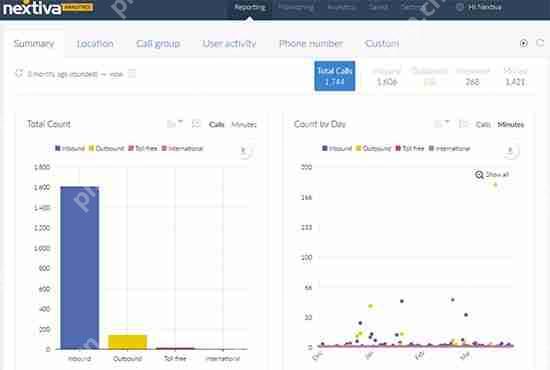Click the blue Inbound bar
This screenshot has height=370, width=550.
(x=80, y=268)
